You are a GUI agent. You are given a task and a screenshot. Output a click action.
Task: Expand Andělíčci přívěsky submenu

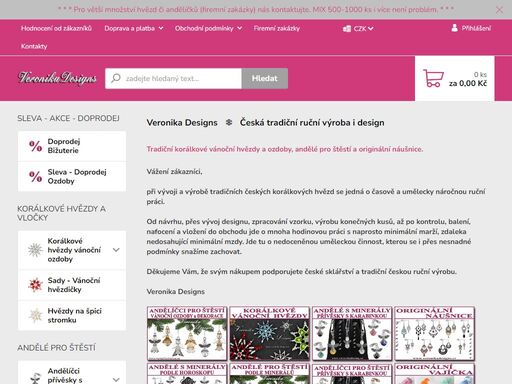tap(116, 380)
